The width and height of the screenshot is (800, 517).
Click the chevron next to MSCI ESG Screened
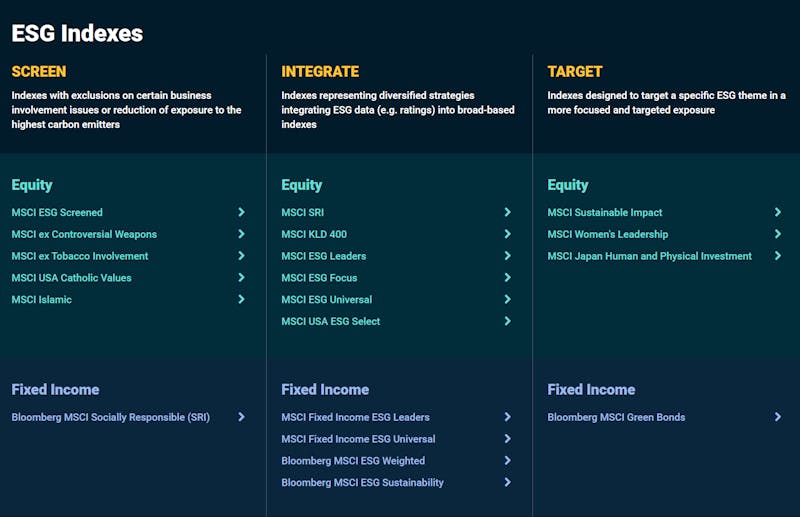pyautogui.click(x=241, y=212)
